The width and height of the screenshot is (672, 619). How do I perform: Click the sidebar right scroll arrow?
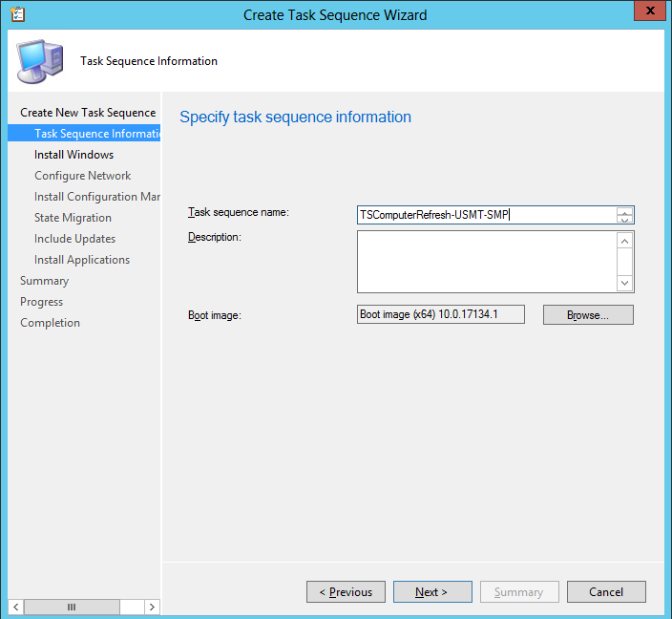point(152,607)
